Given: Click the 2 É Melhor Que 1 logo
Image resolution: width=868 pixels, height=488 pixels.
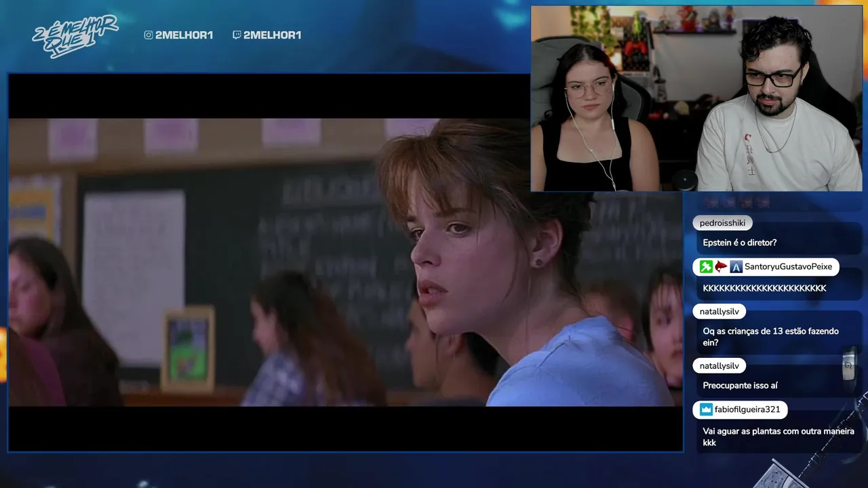Looking at the screenshot, I should [75, 36].
